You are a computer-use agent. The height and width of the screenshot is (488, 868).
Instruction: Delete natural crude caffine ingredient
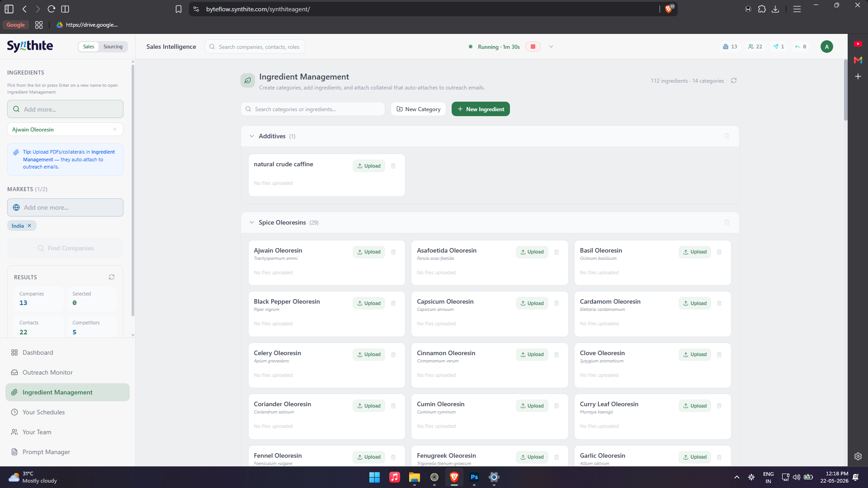[x=393, y=166]
